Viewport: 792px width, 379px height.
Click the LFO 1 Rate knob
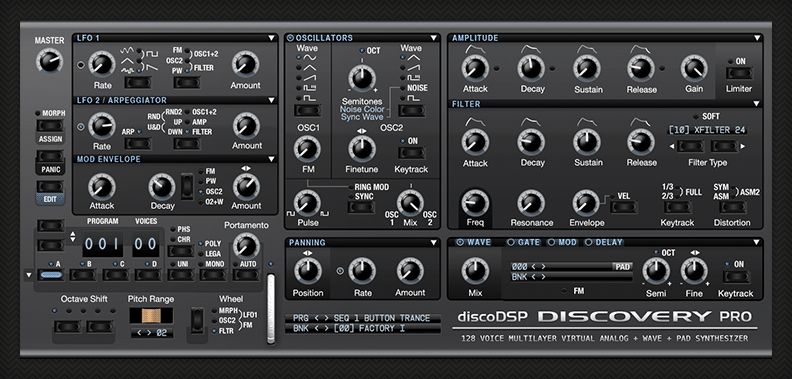[x=102, y=65]
